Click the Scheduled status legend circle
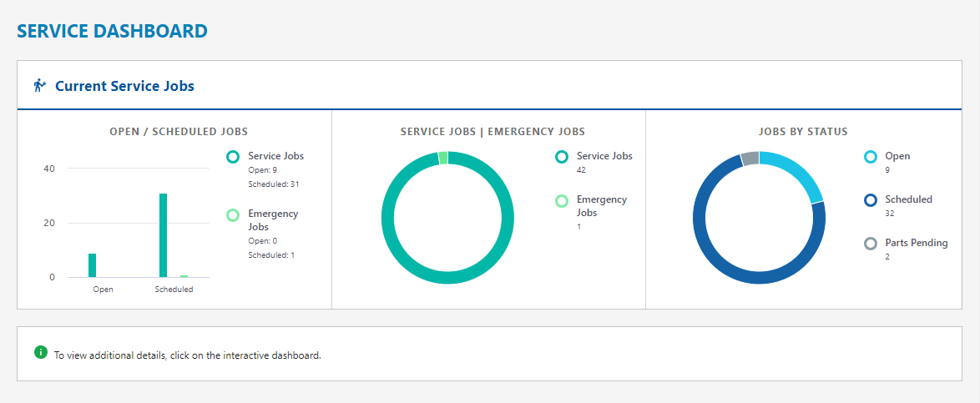The image size is (980, 403). point(871,200)
